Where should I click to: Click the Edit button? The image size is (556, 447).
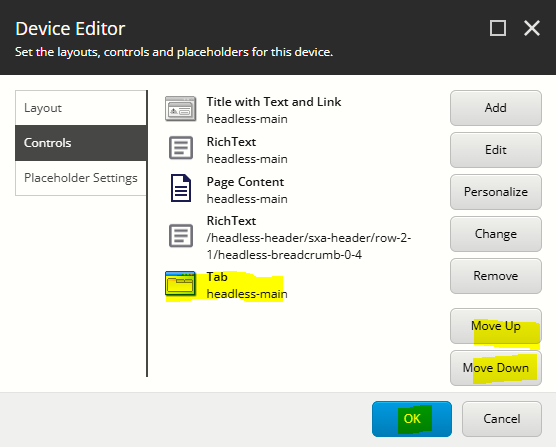[x=496, y=150]
